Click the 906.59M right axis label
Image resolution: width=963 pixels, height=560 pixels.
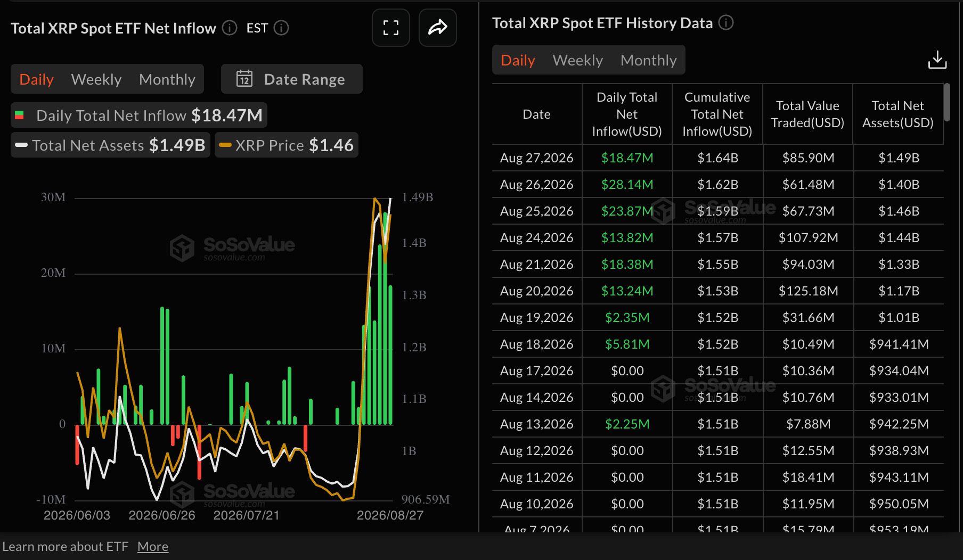tap(425, 499)
